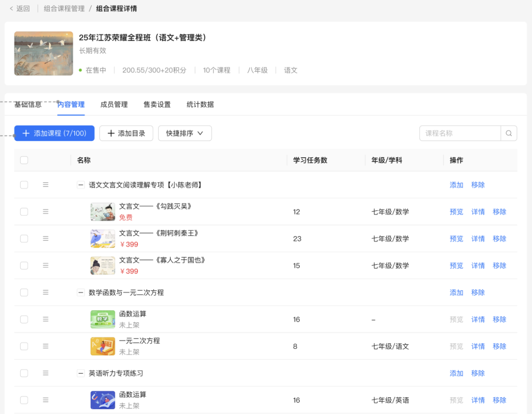The width and height of the screenshot is (532, 414).
Task: Click drag handle of 数学函数与一元二次方程 row
Action: pyautogui.click(x=45, y=293)
